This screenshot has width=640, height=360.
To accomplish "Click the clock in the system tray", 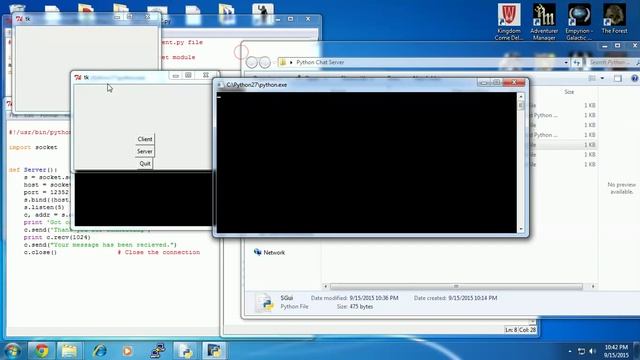I will point(616,351).
